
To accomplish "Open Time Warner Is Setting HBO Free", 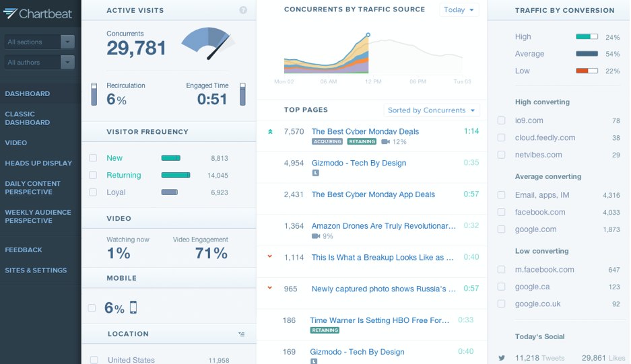I will [x=380, y=320].
